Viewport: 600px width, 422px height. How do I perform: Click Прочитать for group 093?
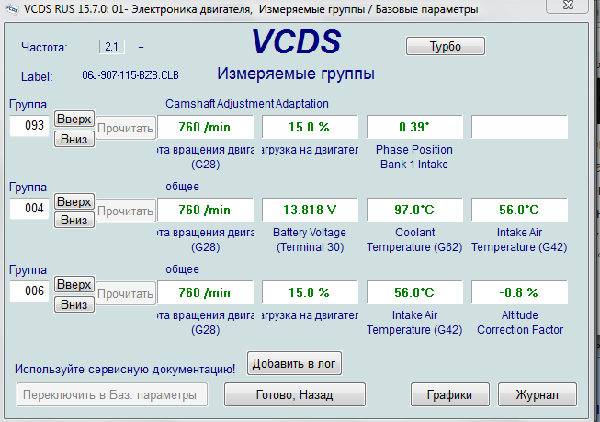126,128
